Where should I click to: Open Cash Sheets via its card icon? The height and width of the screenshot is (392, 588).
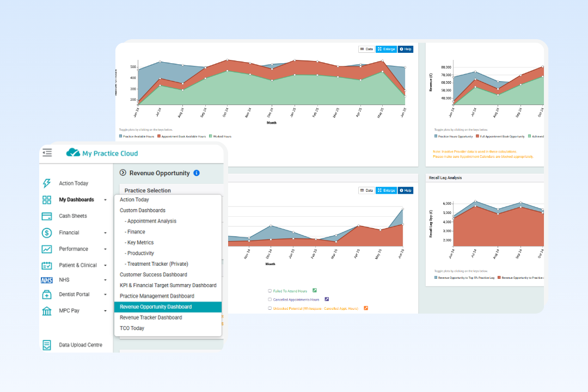47,216
